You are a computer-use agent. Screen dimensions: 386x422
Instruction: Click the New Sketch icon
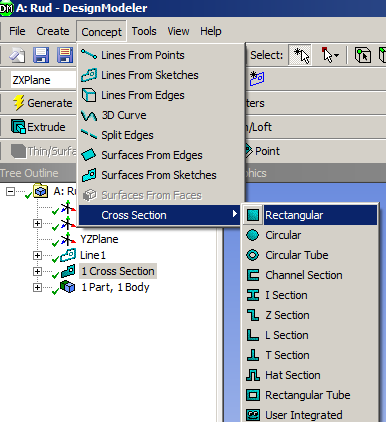click(257, 79)
